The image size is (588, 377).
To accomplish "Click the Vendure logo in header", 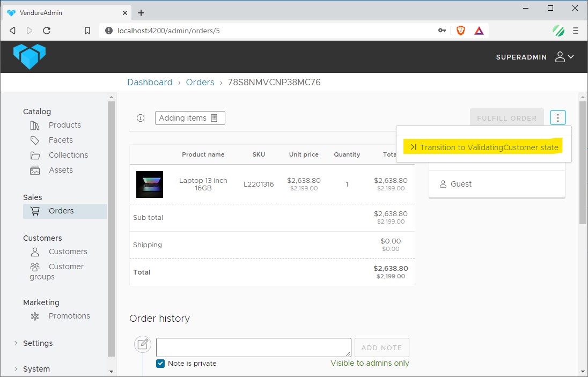I will coord(30,56).
